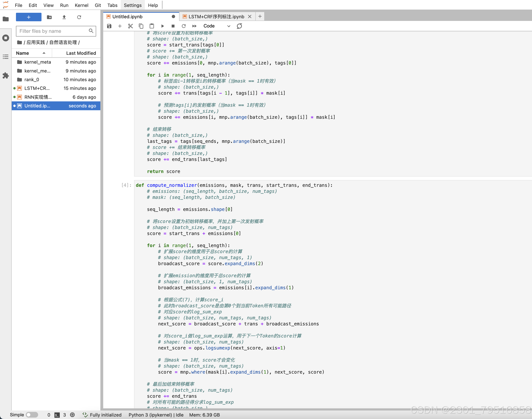Click the Filter files by name field
Image resolution: width=532 pixels, height=419 pixels.
pyautogui.click(x=53, y=31)
